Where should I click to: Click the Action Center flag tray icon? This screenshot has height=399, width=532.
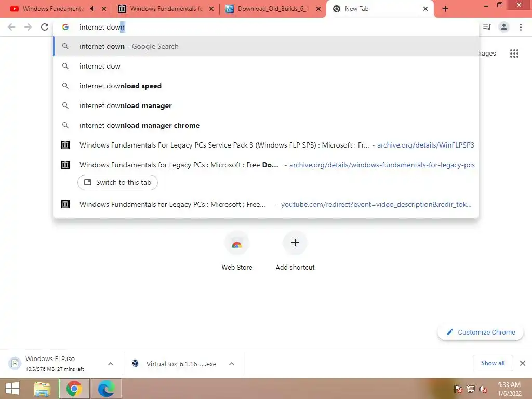tap(458, 389)
